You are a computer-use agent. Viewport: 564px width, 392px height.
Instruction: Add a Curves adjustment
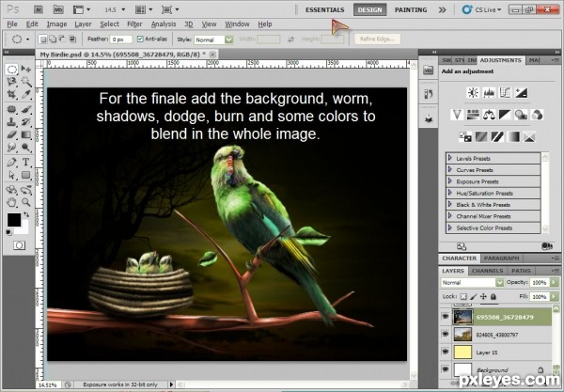point(505,93)
